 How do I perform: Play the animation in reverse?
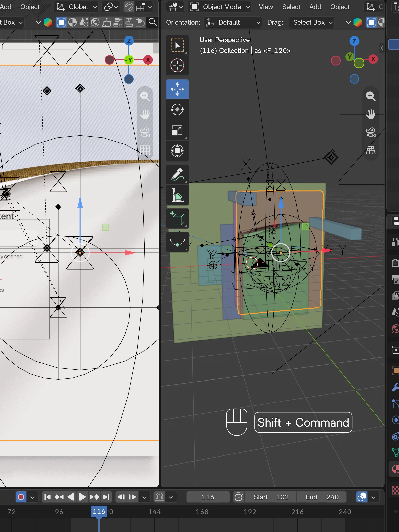click(71, 497)
